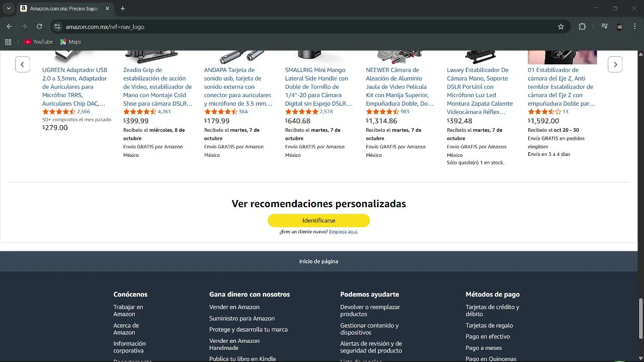Open Devolver o reemplazar productos link
Viewport: 644px width, 362px height.
370,310
